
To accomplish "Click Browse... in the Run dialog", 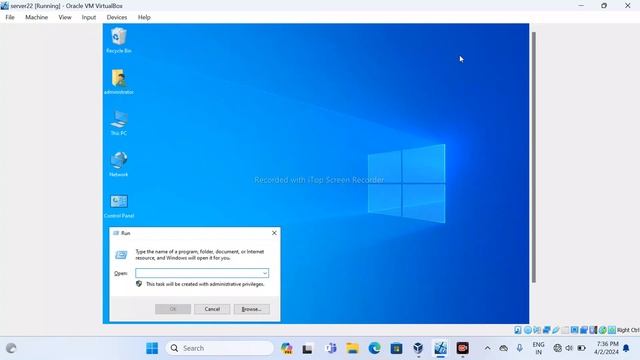I will [251, 309].
